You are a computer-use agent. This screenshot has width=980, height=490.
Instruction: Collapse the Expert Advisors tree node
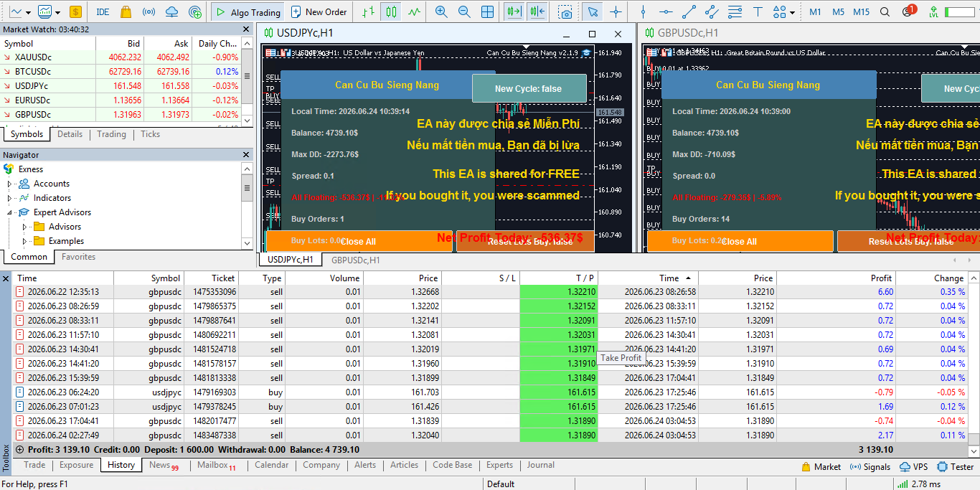click(x=10, y=212)
